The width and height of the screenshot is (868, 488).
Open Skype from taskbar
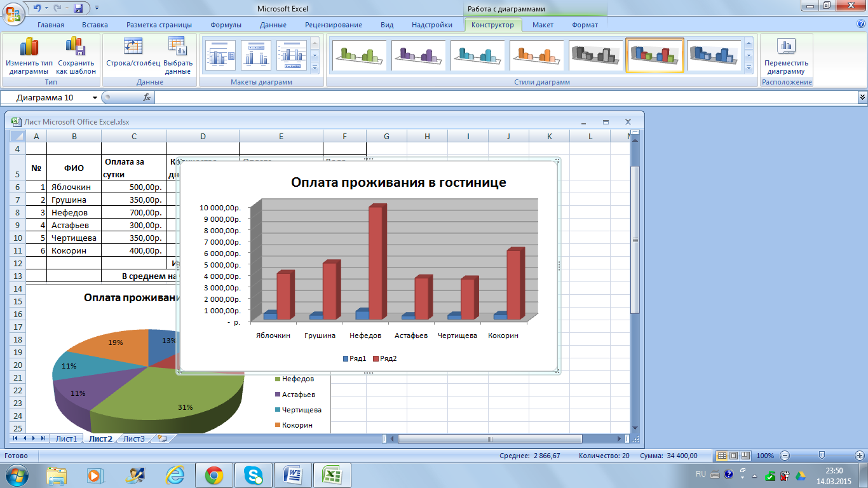click(x=253, y=475)
